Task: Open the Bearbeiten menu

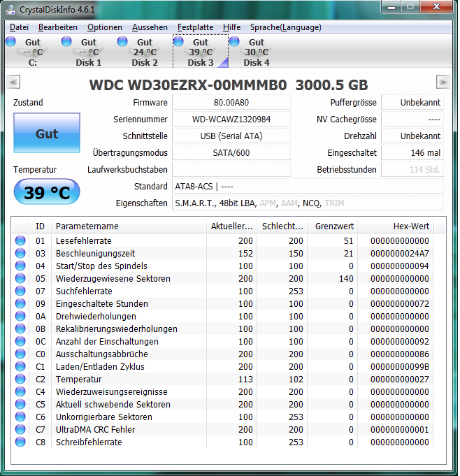Action: pyautogui.click(x=58, y=27)
